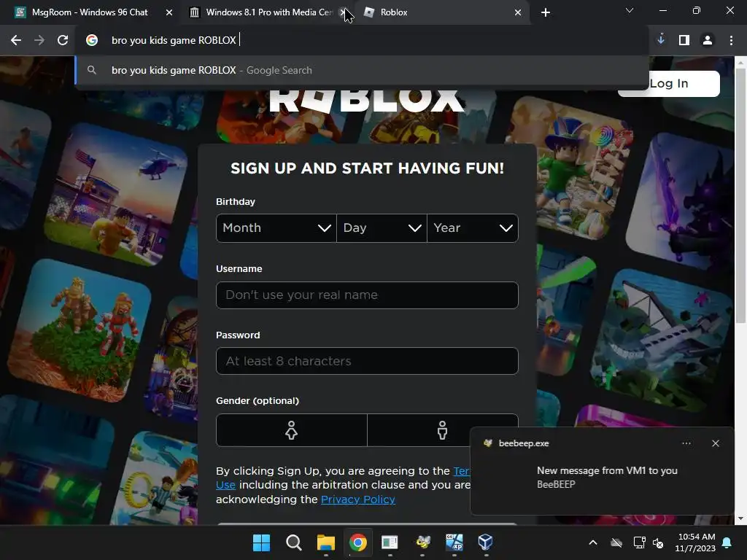Click the scrollbar down arrow

(x=740, y=518)
